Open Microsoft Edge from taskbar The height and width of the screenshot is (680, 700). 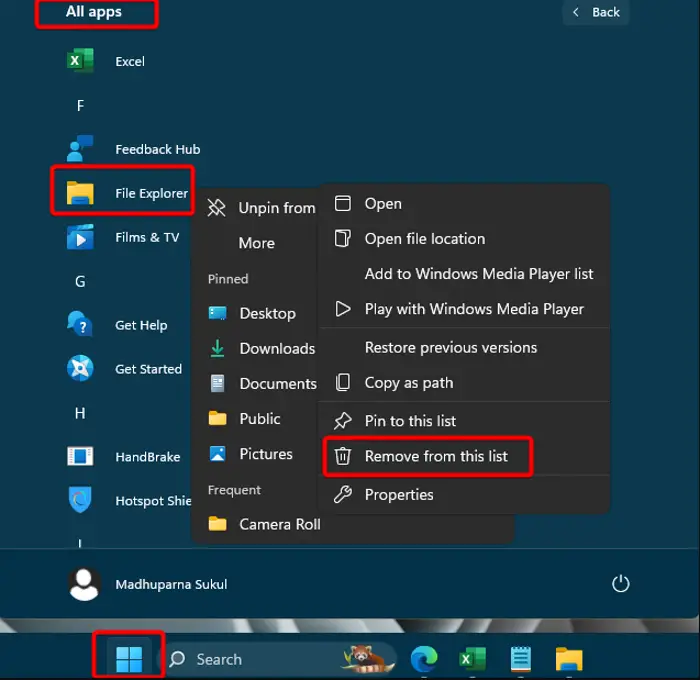[x=424, y=659]
